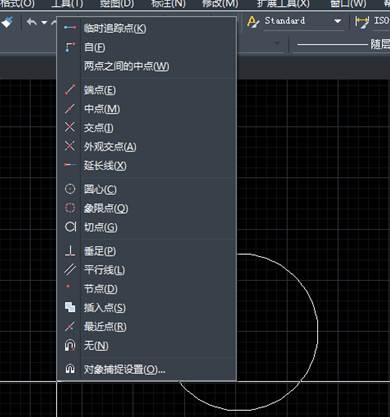The width and height of the screenshot is (390, 417).
Task: Select the 自(F) label text
Action: (x=94, y=47)
